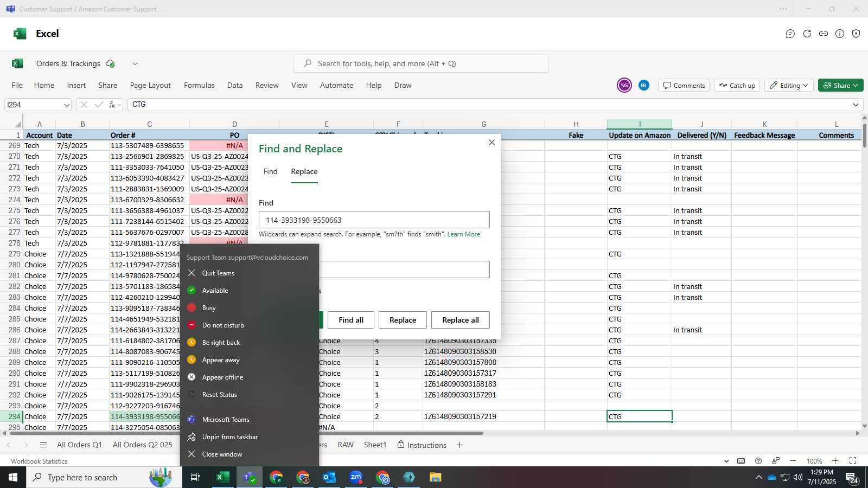Set Teams status to Do not disturb
This screenshot has width=868, height=488.
[250, 325]
